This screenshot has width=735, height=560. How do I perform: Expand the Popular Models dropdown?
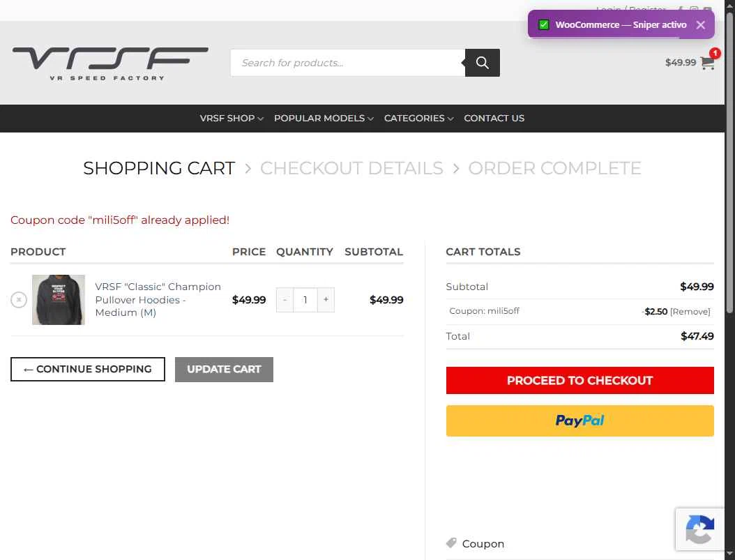324,119
